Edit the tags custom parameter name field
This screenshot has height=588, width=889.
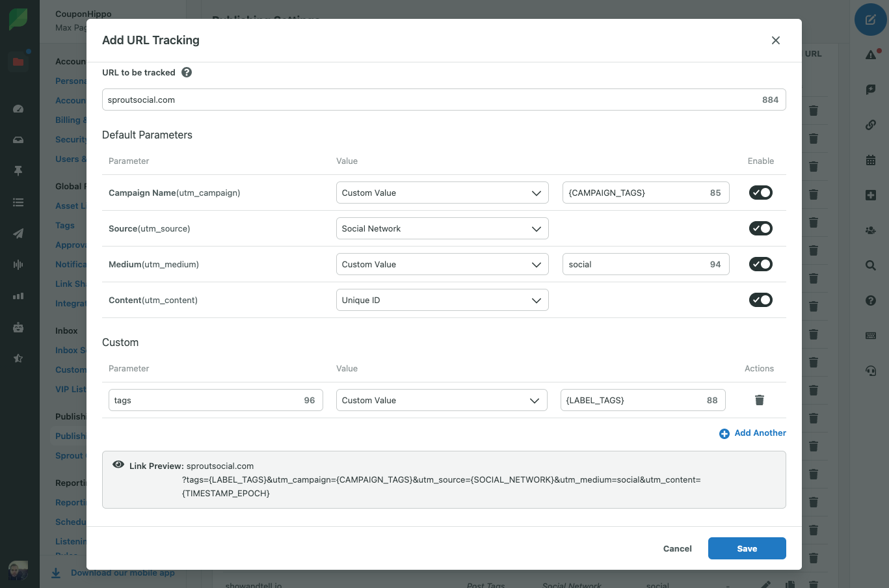[216, 400]
